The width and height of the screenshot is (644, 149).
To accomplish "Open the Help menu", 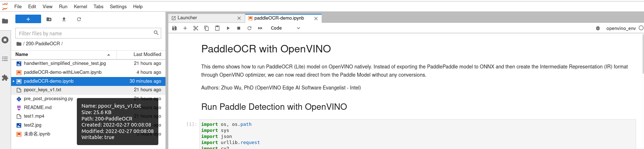I will click(138, 6).
